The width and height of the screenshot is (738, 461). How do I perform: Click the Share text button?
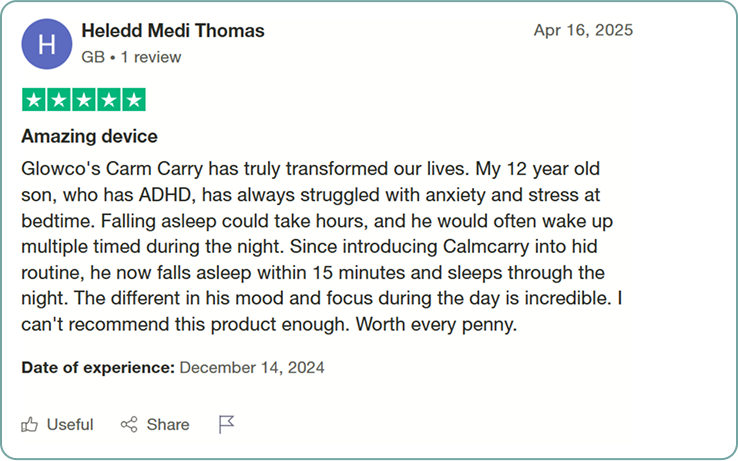coord(168,425)
